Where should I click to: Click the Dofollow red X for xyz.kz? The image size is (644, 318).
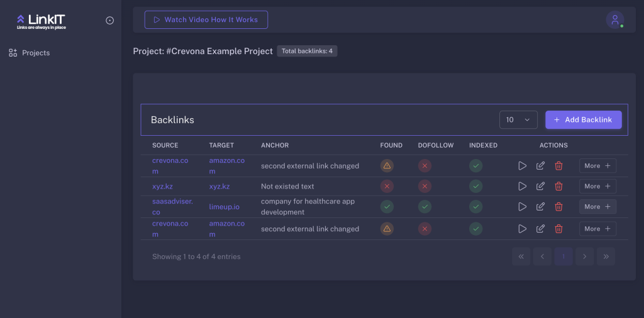click(x=425, y=186)
